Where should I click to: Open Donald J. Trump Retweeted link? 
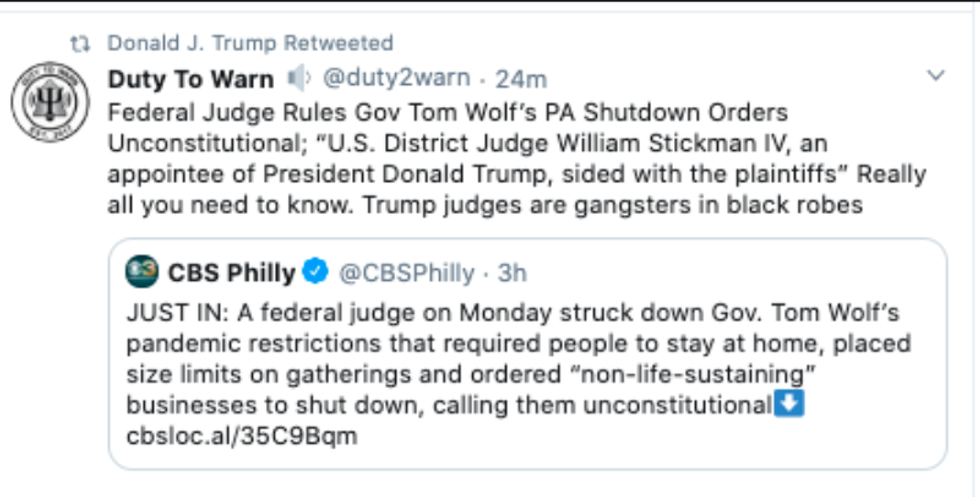[x=250, y=43]
